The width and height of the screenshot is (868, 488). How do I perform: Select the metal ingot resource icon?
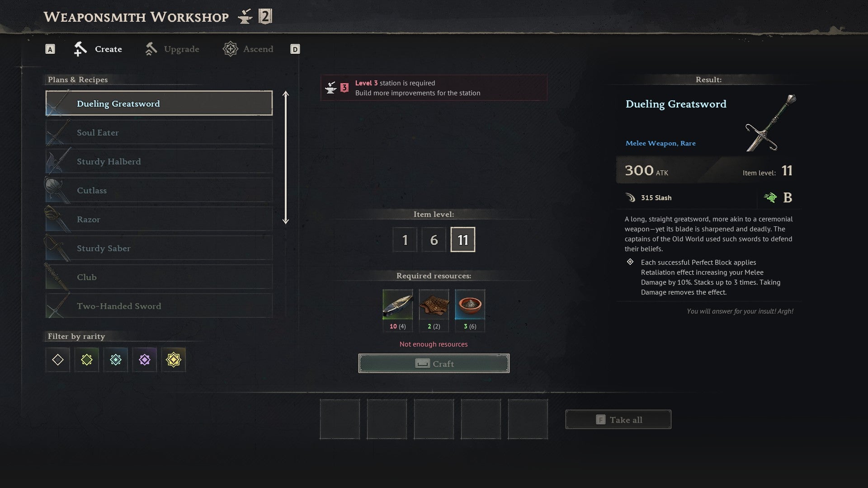coord(398,305)
